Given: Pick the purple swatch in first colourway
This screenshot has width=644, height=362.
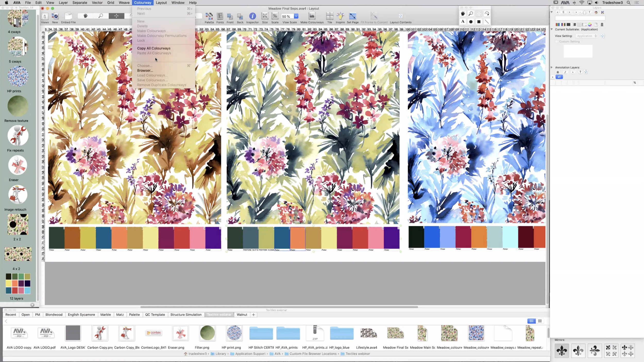Looking at the screenshot, I should (x=213, y=238).
